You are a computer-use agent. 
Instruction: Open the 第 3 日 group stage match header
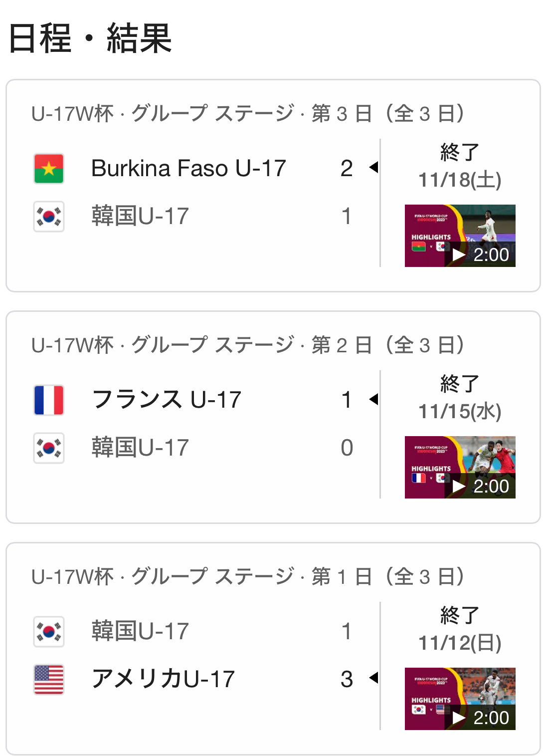point(248,114)
